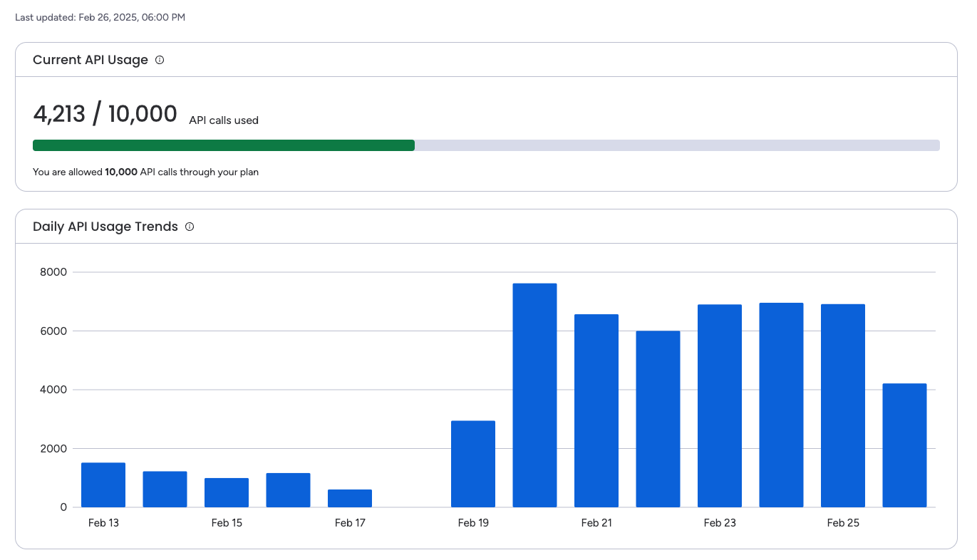Click the Feb 25 bar in usage chart
Viewport: 977px width, 560px height.
click(x=843, y=405)
